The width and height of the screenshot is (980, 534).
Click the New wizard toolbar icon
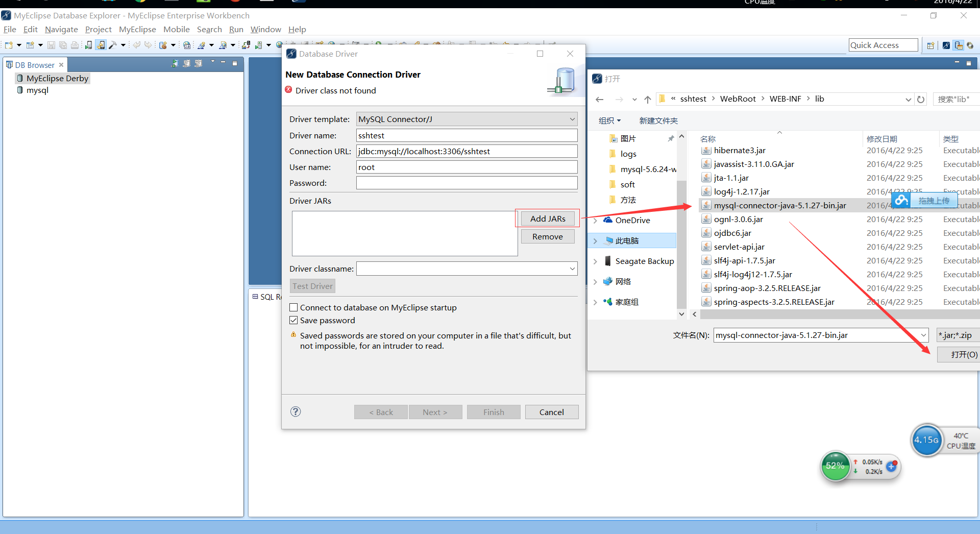click(9, 45)
